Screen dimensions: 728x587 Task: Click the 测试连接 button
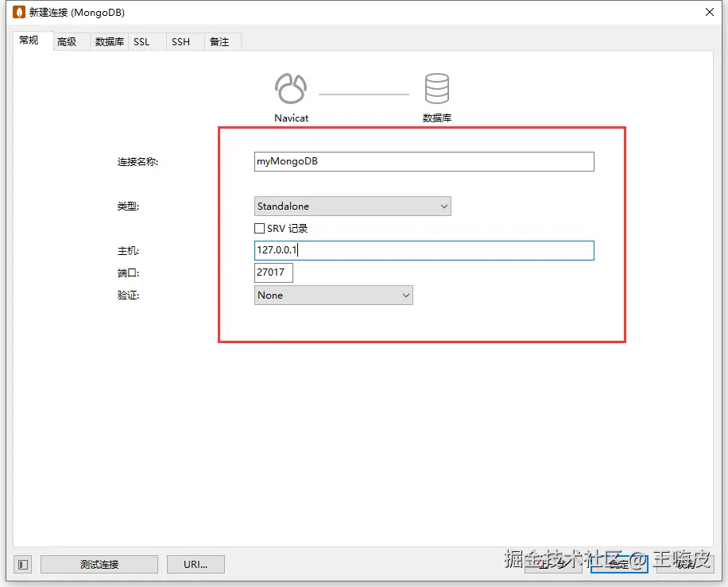(x=99, y=564)
